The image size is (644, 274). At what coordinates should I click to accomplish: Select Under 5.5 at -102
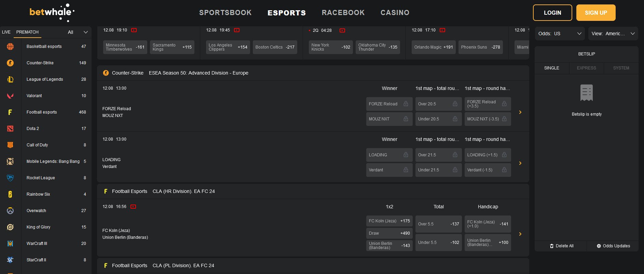tap(439, 243)
